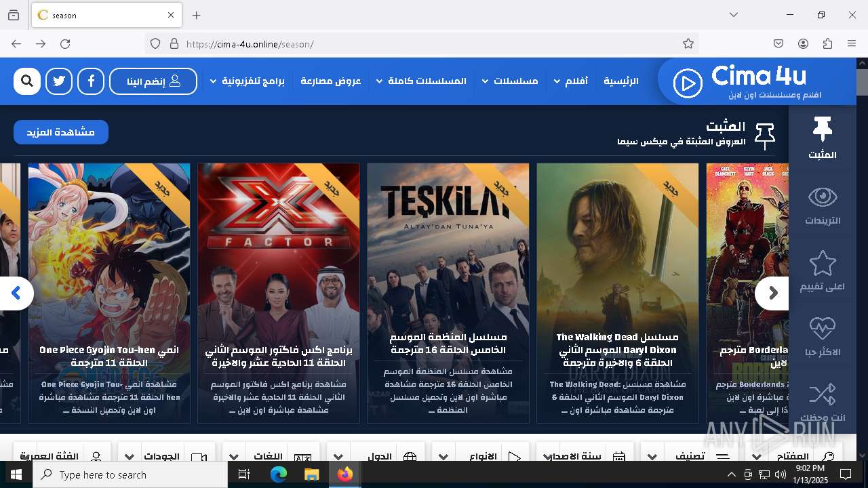Open the Teşkilat season five card

(x=448, y=293)
